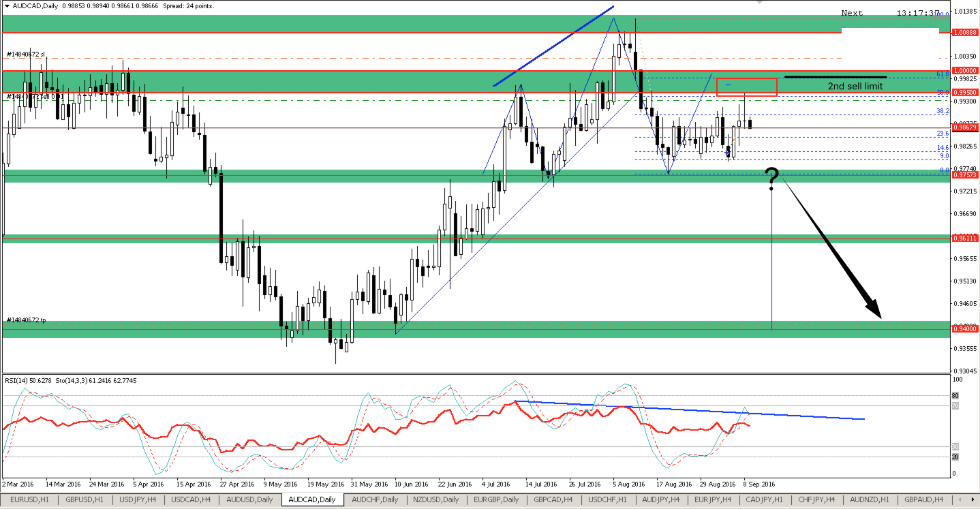Select the USDJPY,H4 chart tab
Image resolution: width=980 pixels, height=509 pixels.
tap(138, 499)
